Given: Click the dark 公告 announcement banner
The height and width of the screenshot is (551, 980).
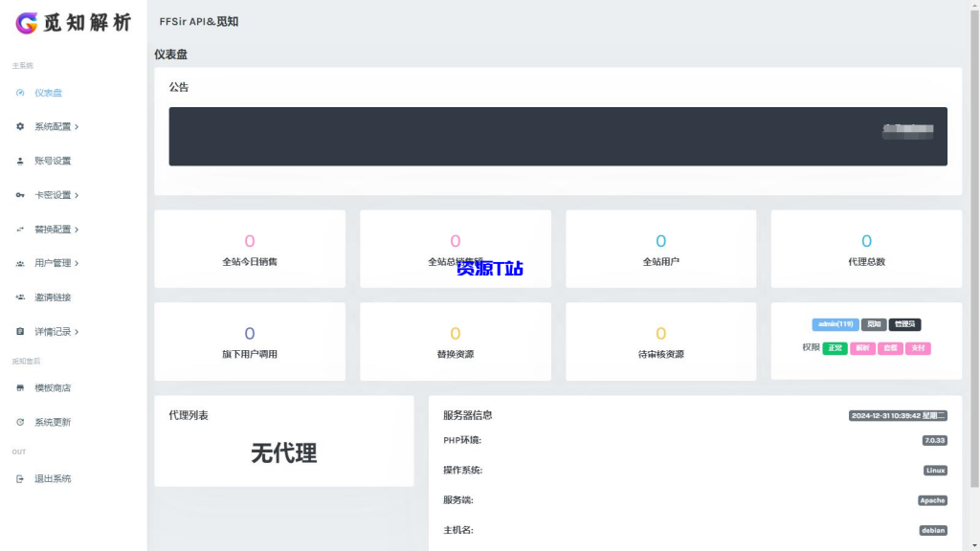Looking at the screenshot, I should click(558, 136).
